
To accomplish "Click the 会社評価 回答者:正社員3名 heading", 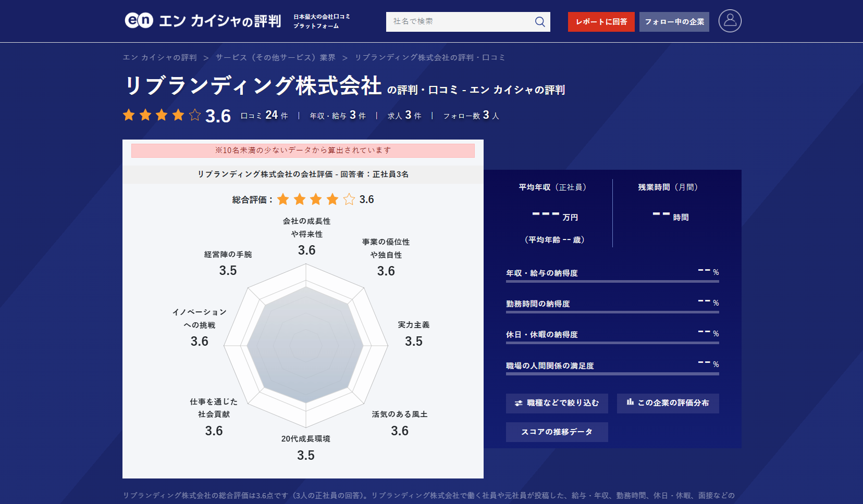I will tap(303, 174).
